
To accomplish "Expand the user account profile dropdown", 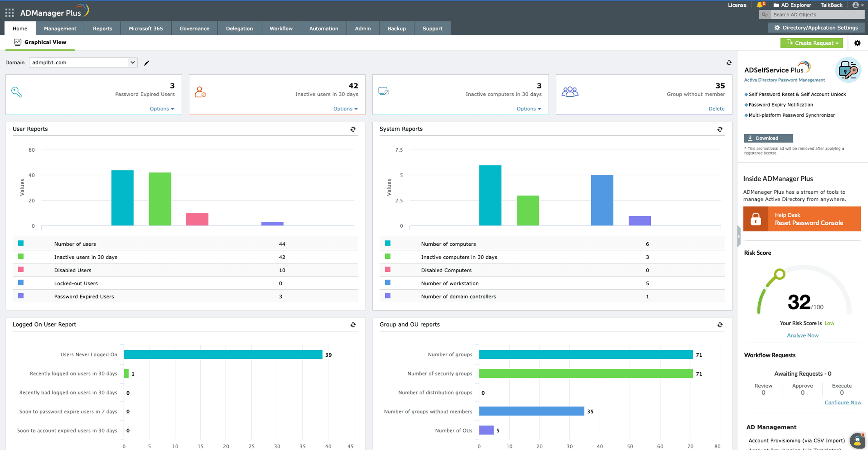I will click(857, 5).
